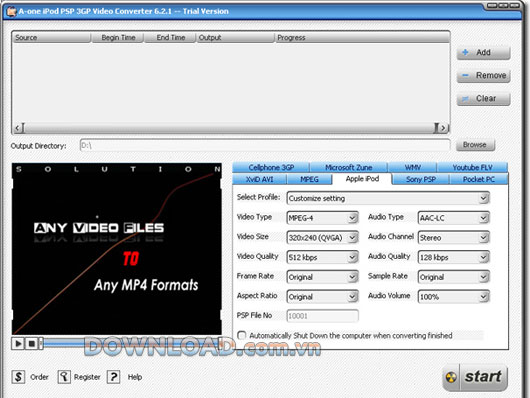Click the Order dollar icon
530x398 pixels.
pos(18,377)
